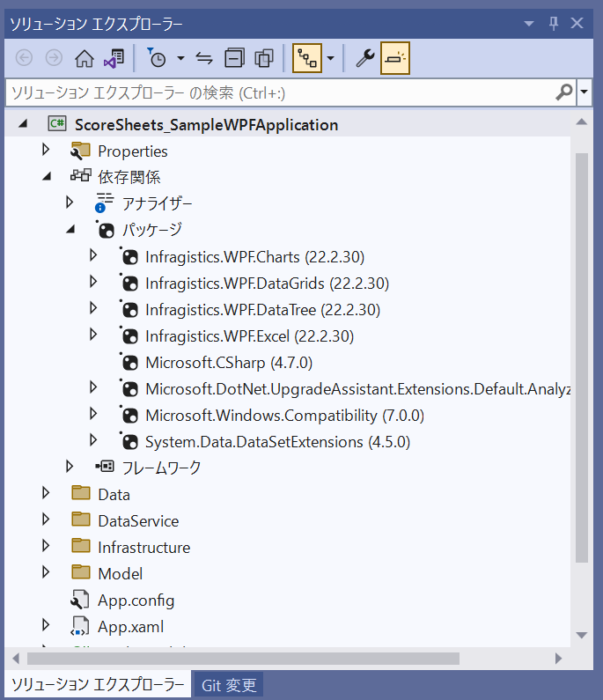The height and width of the screenshot is (700, 603).
Task: Click the Show All Files icon
Action: point(264,58)
